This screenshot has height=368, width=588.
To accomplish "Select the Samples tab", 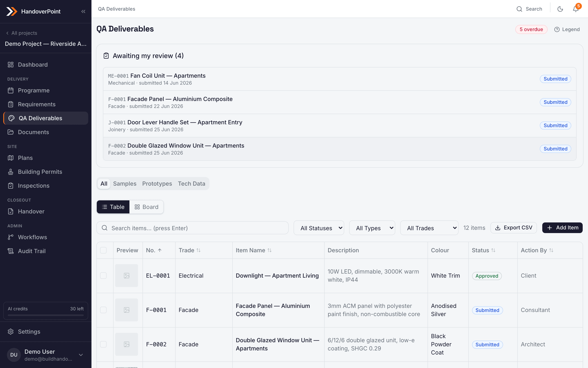I will [x=125, y=184].
